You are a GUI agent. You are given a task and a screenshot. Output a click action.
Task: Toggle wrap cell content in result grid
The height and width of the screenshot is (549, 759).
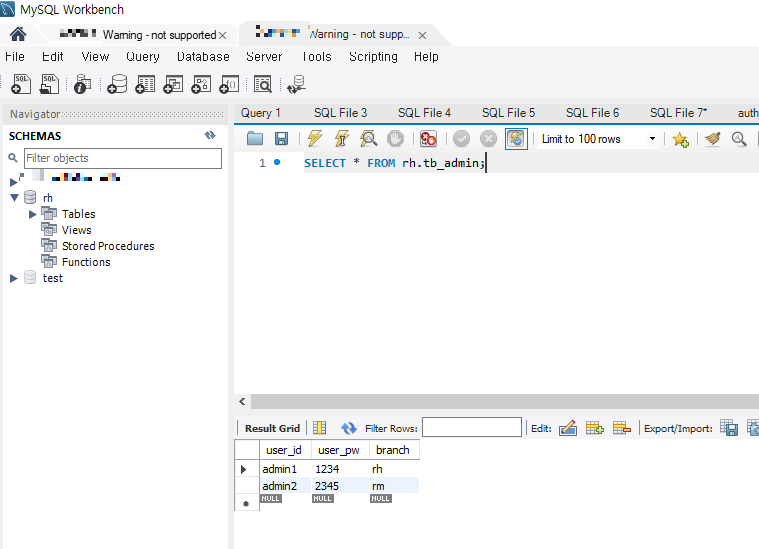[x=319, y=428]
